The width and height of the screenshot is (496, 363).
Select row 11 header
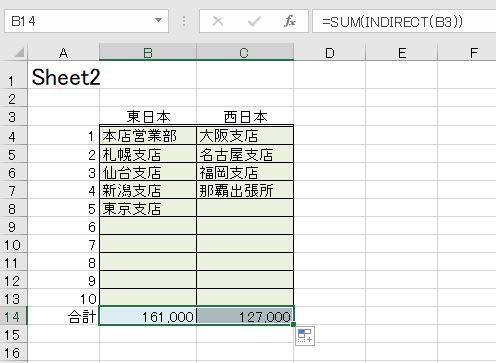13,262
